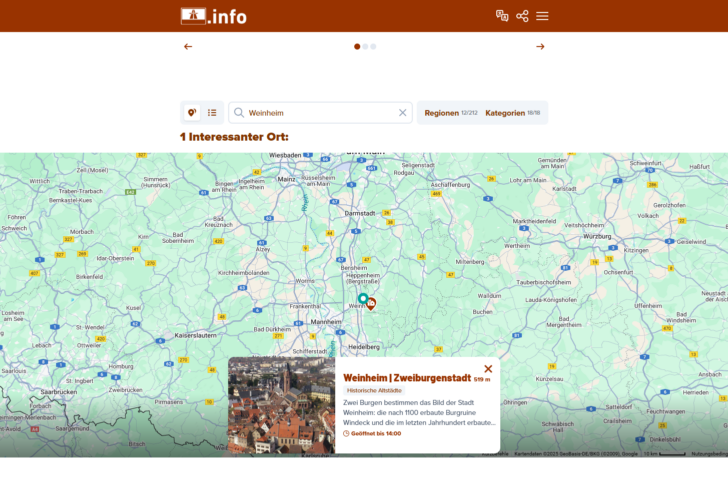Image resolution: width=728 pixels, height=480 pixels.
Task: Expand the Regionen filter
Action: pyautogui.click(x=450, y=113)
